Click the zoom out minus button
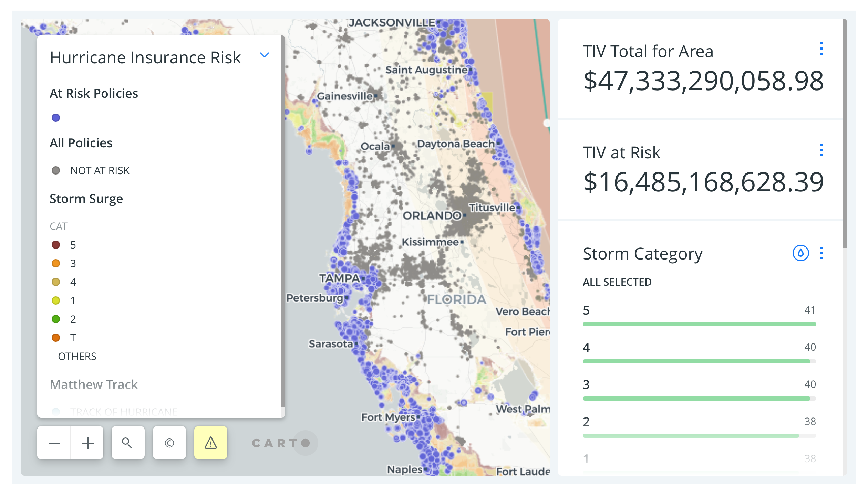The width and height of the screenshot is (868, 497). point(54,443)
